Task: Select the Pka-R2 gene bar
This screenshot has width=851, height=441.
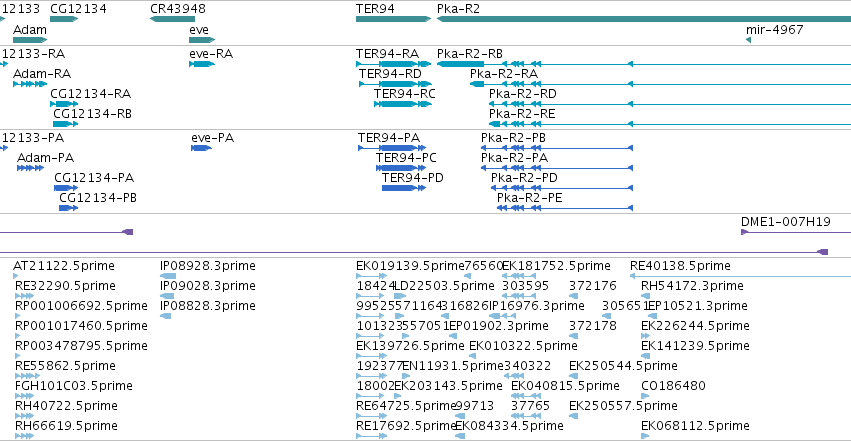Action: point(644,19)
